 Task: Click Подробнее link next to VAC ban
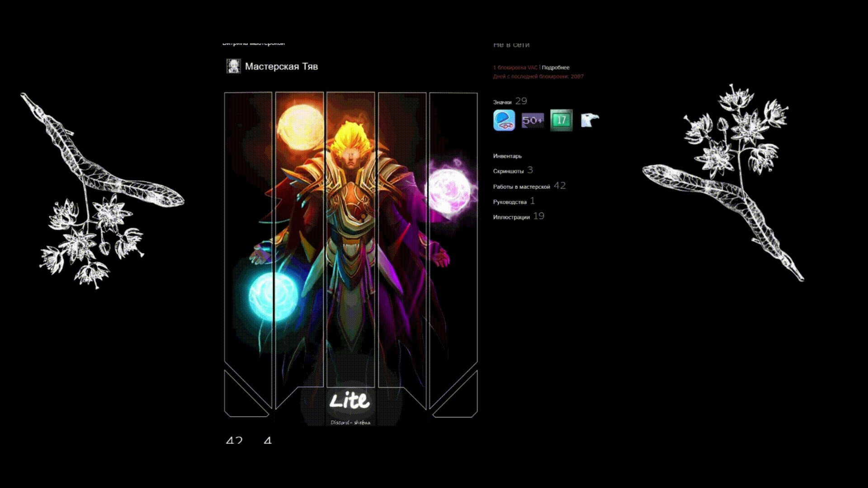pyautogui.click(x=556, y=68)
